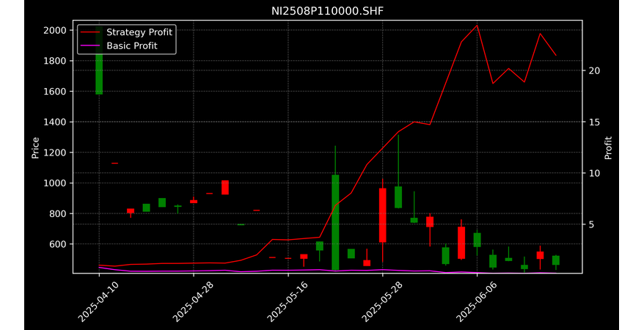Click the 10 profit tick label
Viewport: 644px width, 330px height.
[x=594, y=173]
